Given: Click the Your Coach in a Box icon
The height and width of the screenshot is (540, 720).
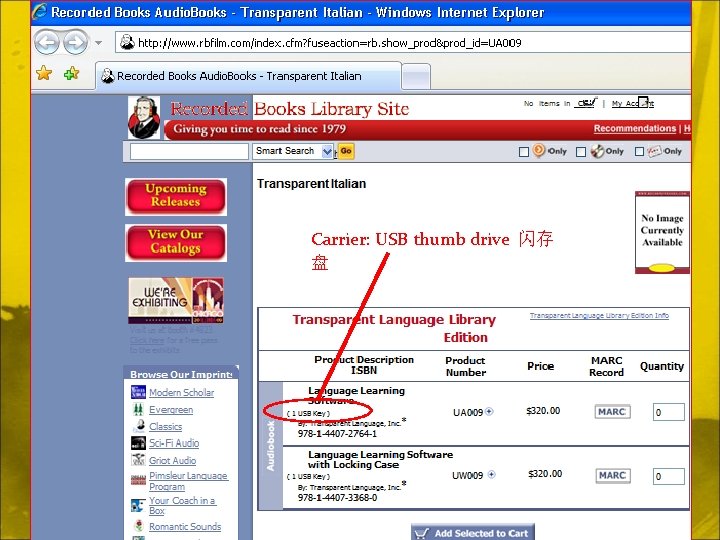Looking at the screenshot, I should (138, 506).
